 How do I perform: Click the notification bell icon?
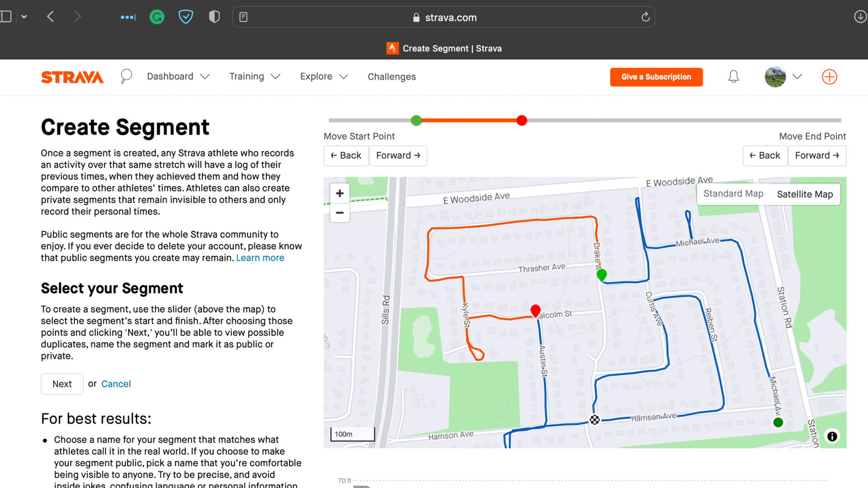pos(733,76)
